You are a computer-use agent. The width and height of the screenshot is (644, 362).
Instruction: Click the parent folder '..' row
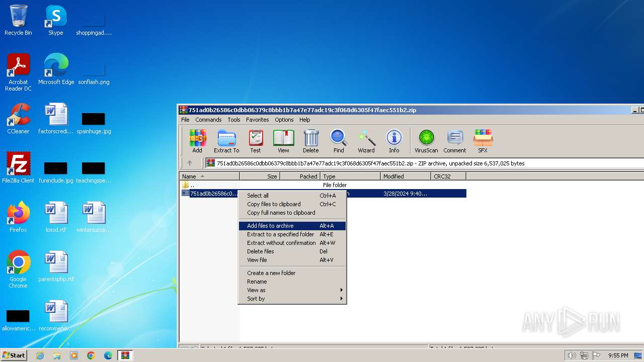pos(323,185)
